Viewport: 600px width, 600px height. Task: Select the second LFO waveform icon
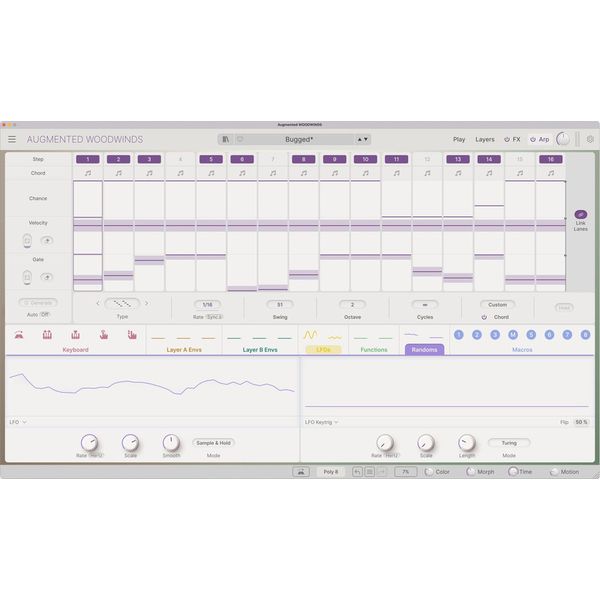click(335, 338)
